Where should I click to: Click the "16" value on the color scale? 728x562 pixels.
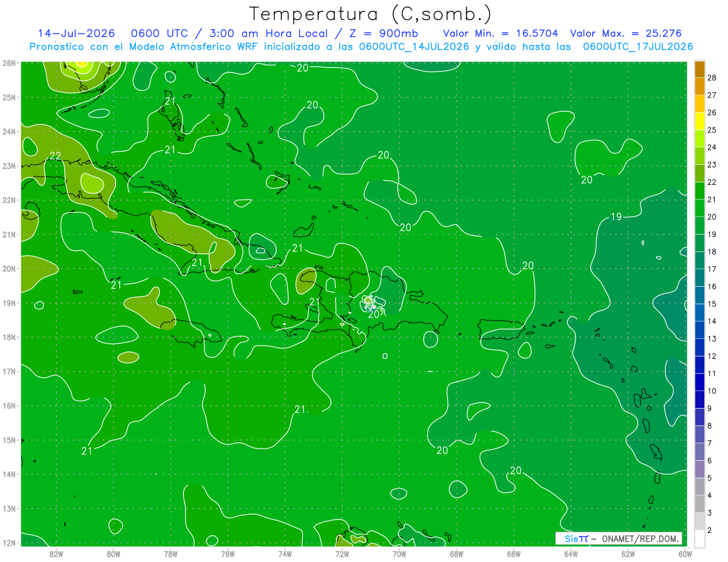pos(712,286)
